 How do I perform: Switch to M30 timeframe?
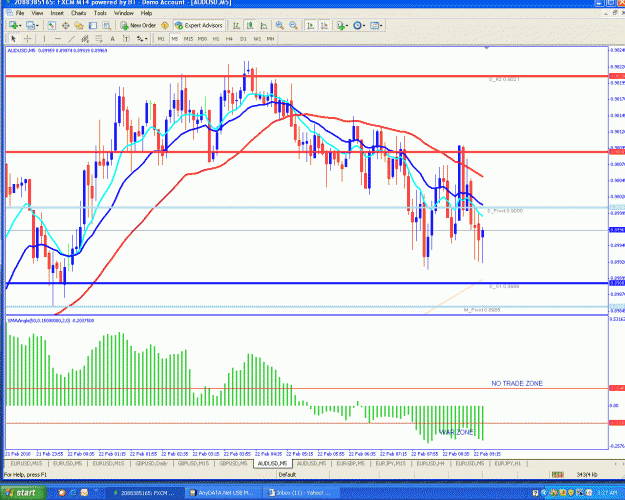tap(202, 39)
